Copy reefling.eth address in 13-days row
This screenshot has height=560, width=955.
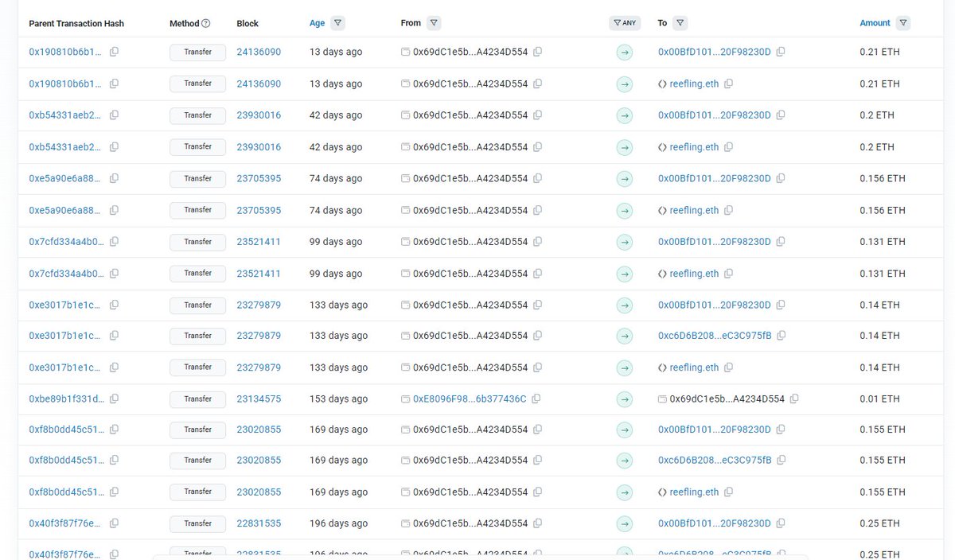[x=729, y=84]
